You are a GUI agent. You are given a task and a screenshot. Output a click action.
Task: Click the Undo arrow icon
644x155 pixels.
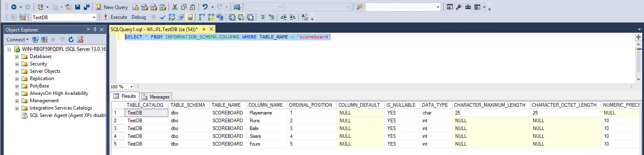click(205, 7)
